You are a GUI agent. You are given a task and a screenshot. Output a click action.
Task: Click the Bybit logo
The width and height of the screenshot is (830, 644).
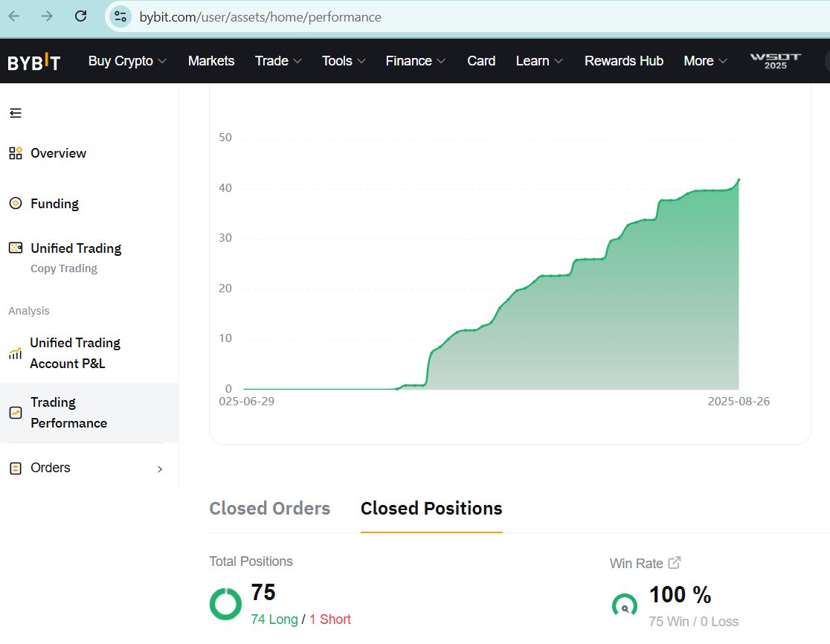coord(34,62)
